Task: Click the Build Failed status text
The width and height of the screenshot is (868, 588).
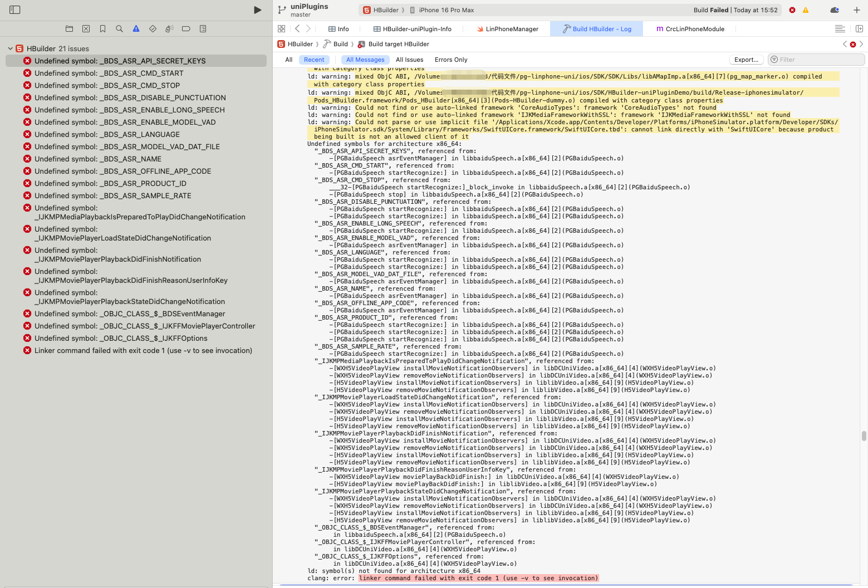Action: click(711, 10)
